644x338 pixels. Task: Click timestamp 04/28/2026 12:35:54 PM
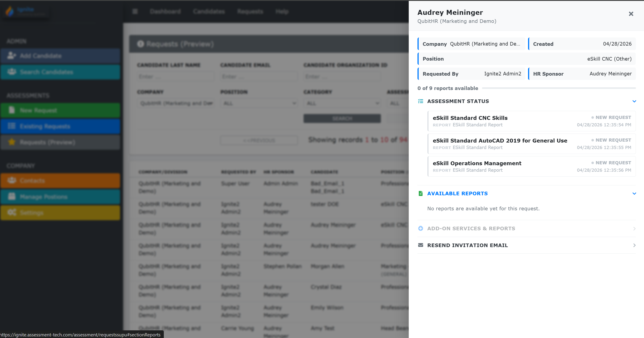[604, 125]
